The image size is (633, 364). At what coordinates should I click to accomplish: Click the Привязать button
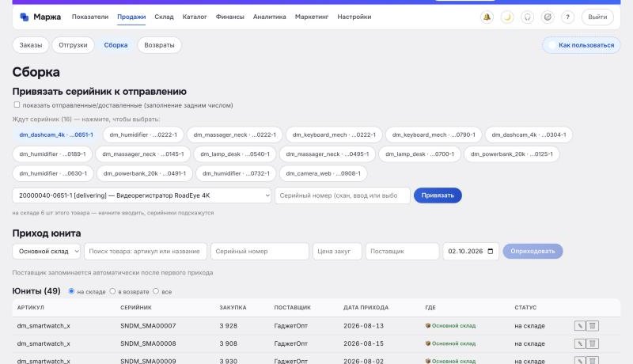(x=438, y=195)
